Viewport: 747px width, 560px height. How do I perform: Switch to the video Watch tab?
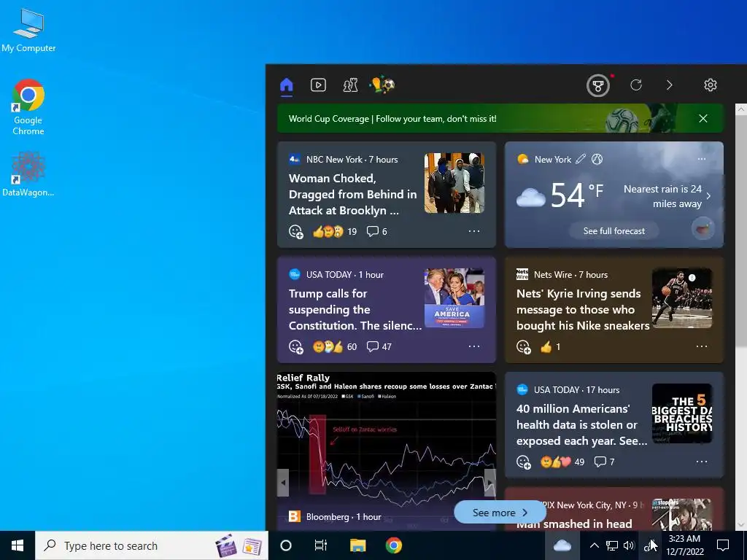pos(318,85)
